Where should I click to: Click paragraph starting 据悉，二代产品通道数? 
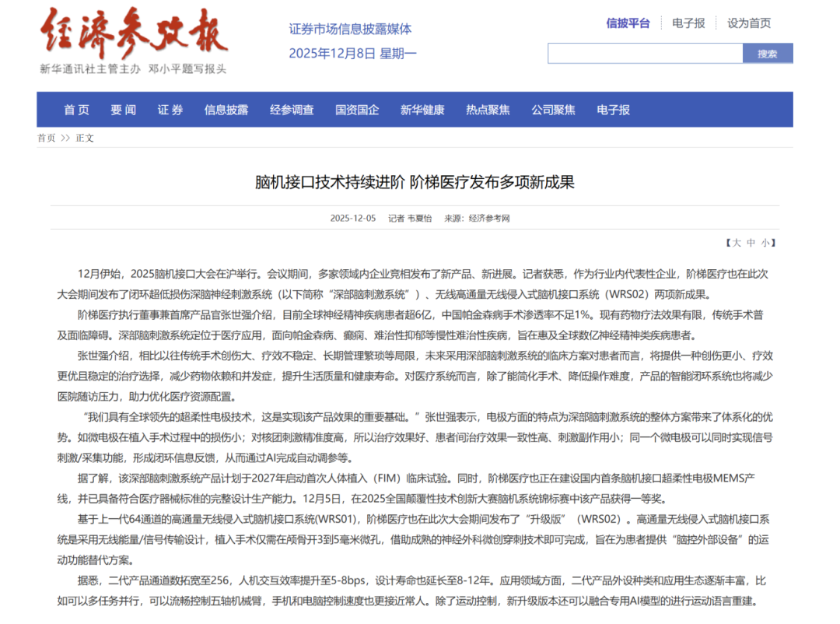coord(411,591)
